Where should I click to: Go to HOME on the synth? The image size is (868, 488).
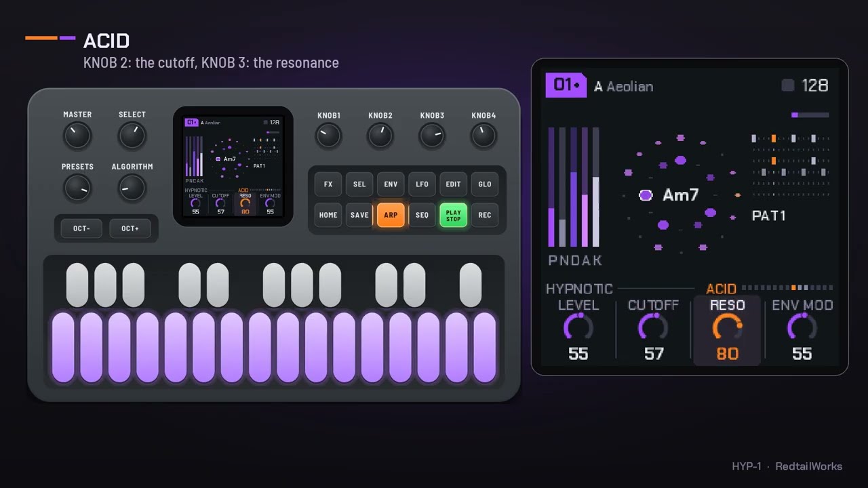tap(328, 216)
